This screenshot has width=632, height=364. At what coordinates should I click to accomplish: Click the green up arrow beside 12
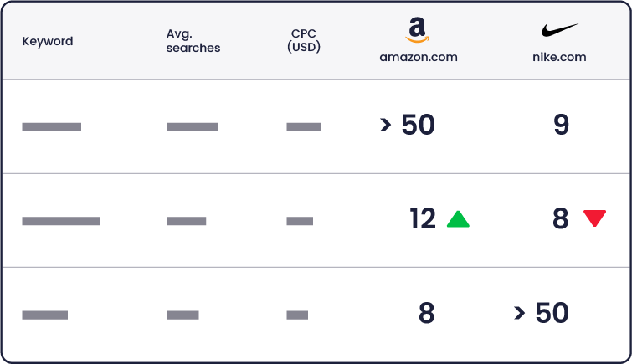point(458,219)
